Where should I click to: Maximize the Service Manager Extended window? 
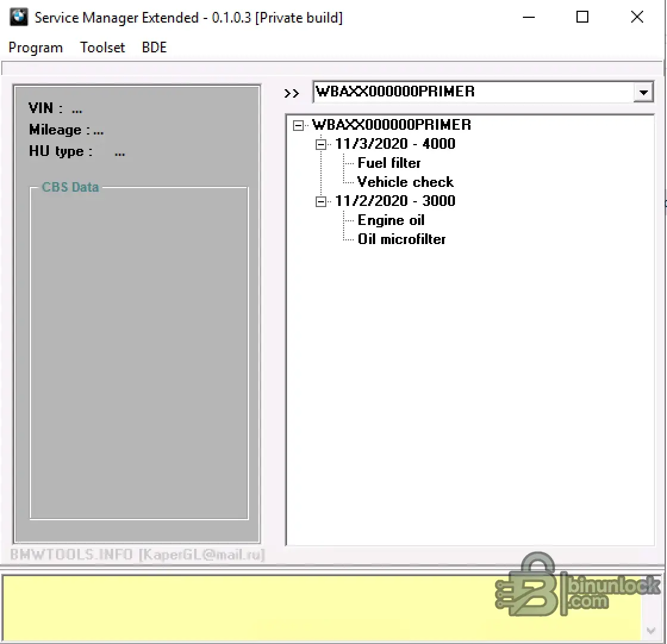click(x=582, y=17)
